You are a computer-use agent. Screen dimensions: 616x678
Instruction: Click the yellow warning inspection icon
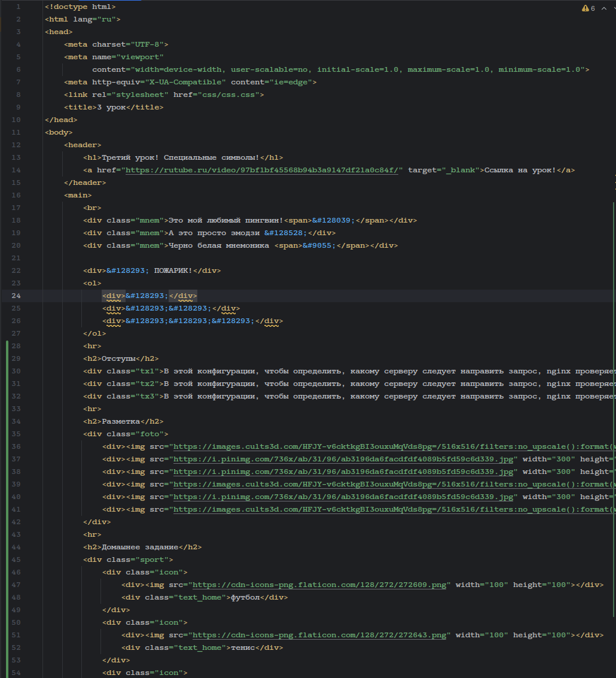pyautogui.click(x=585, y=8)
